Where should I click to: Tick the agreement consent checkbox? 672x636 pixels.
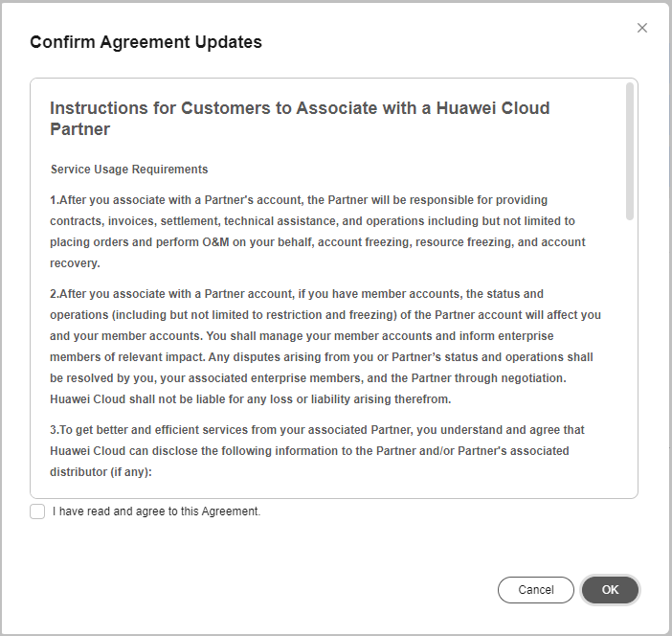[x=37, y=511]
